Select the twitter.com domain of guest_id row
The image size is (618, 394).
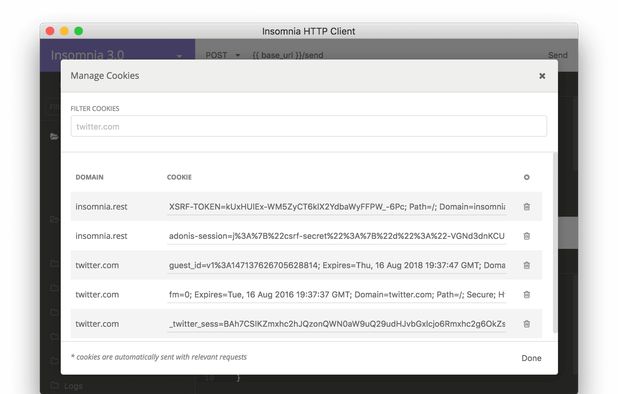[97, 265]
